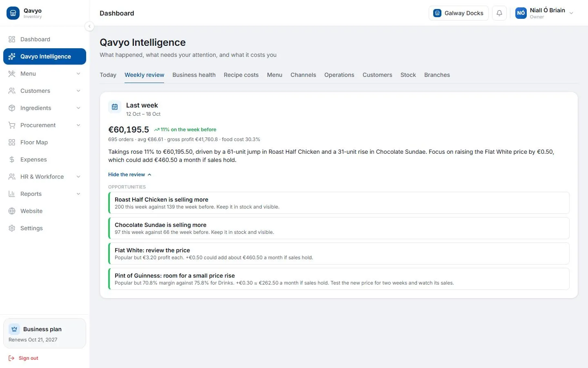This screenshot has height=368, width=588.
Task: Click the Customers people icon
Action: point(12,91)
